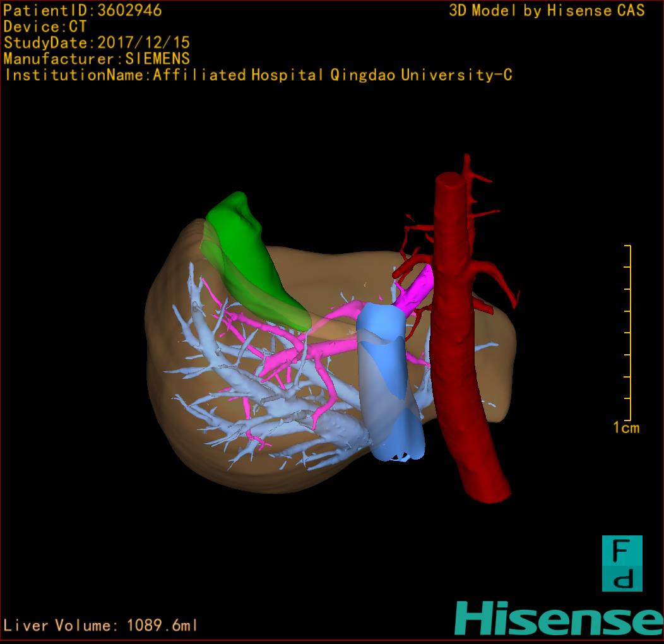Click the orientation cube labeled F d
The height and width of the screenshot is (644, 664).
click(622, 563)
